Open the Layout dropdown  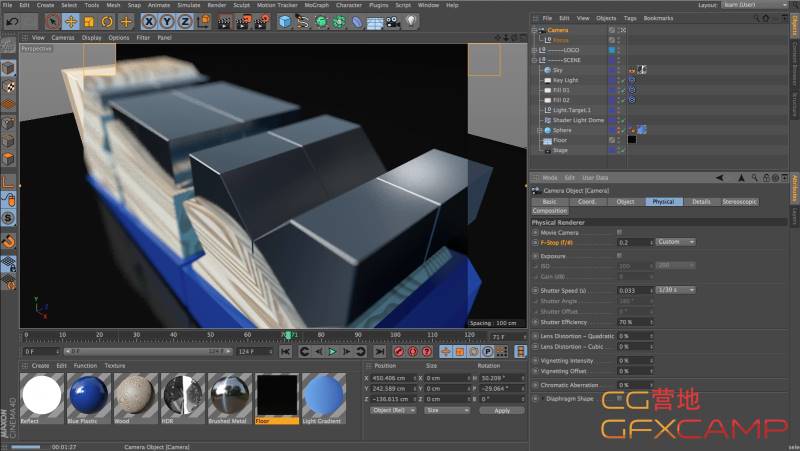click(x=755, y=5)
